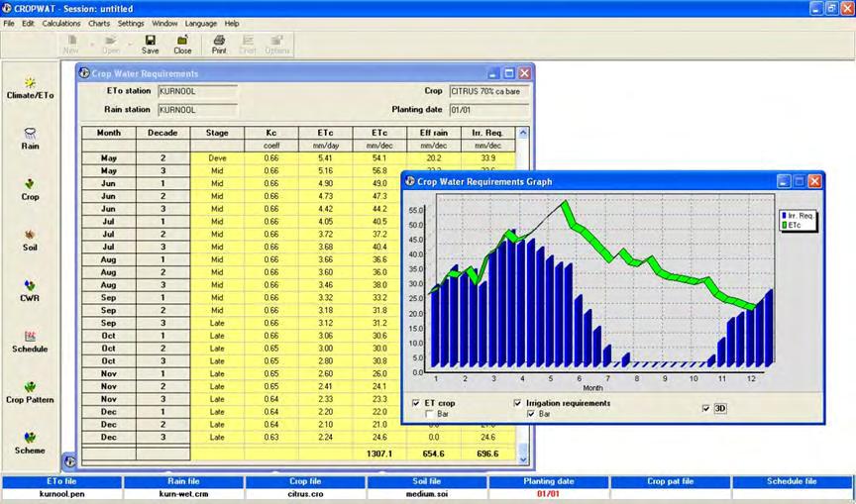Open the Soil module
Image resolution: width=856 pixels, height=504 pixels.
pos(30,241)
